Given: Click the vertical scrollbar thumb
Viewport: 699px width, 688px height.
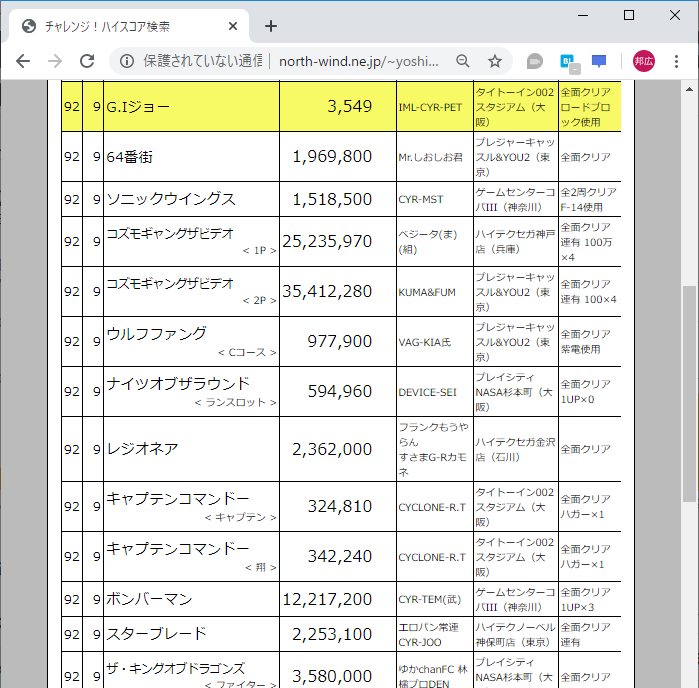Looking at the screenshot, I should pos(689,394).
